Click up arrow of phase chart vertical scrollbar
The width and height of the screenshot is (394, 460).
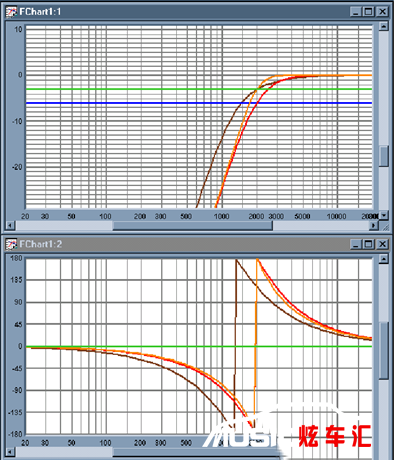click(384, 259)
